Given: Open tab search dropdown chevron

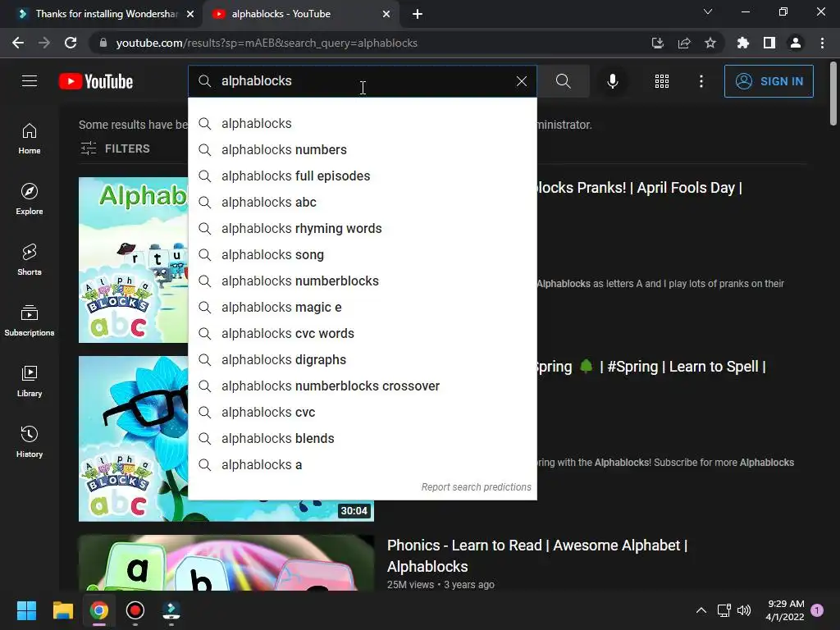Looking at the screenshot, I should (x=708, y=11).
